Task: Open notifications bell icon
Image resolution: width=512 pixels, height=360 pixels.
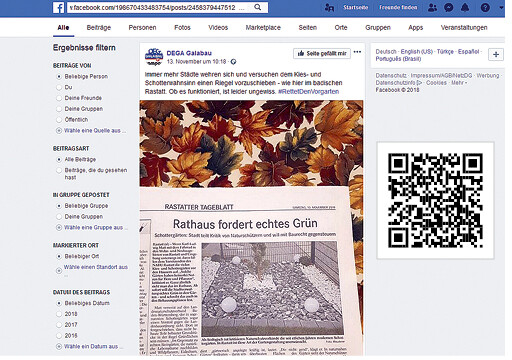Action: (x=465, y=7)
